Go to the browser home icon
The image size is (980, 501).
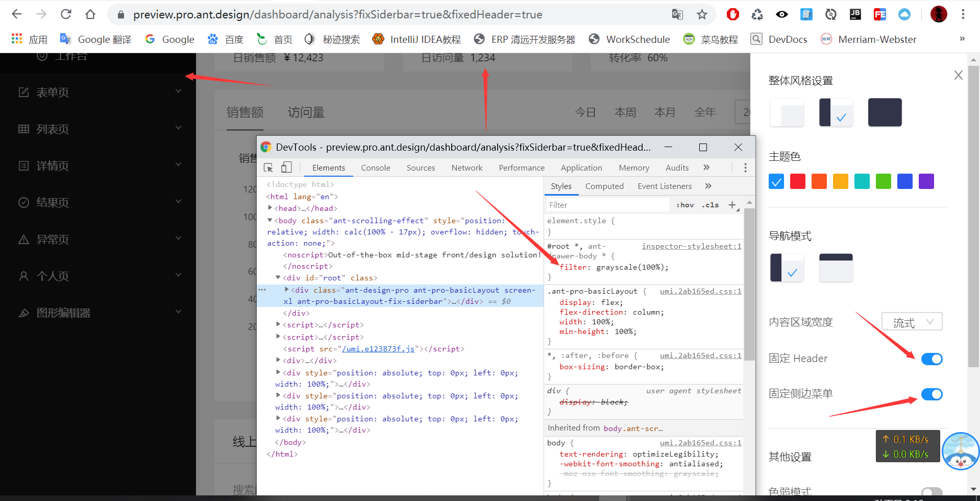(90, 14)
